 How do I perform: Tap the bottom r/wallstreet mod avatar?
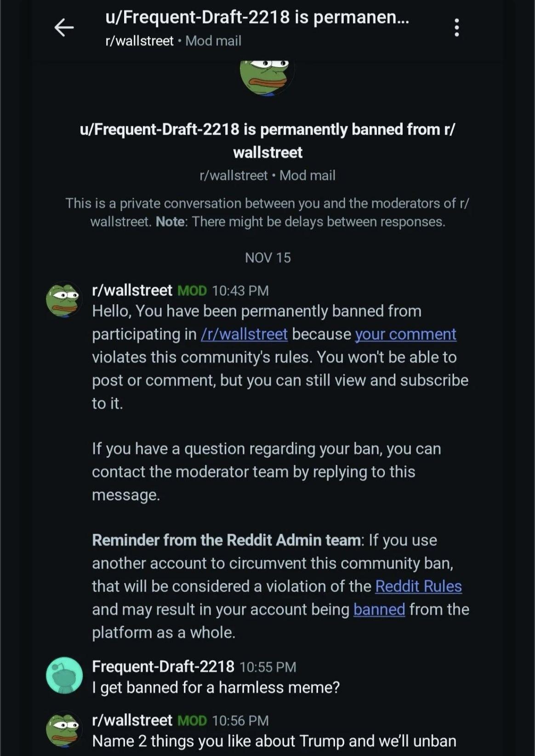pos(64,729)
